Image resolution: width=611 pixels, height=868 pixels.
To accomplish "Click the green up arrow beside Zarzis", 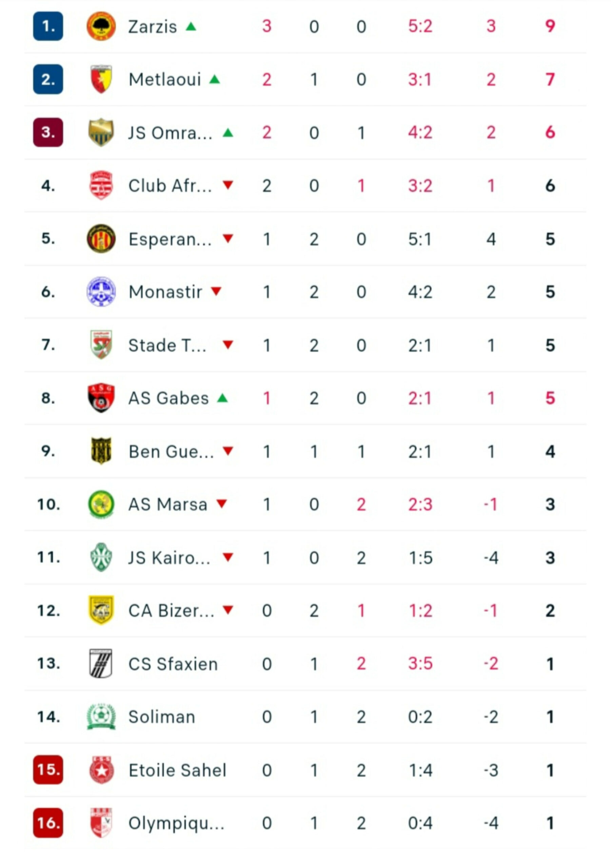I will pos(191,26).
